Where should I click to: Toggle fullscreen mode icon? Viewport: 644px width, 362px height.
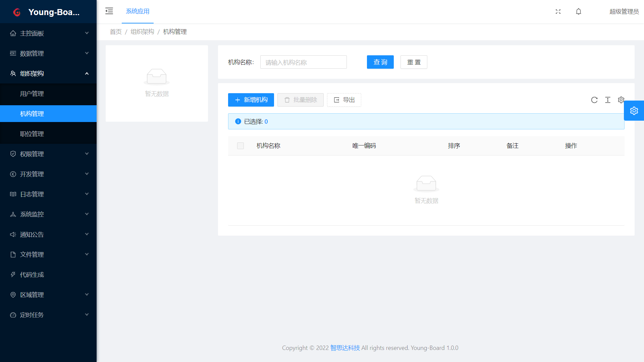click(558, 11)
